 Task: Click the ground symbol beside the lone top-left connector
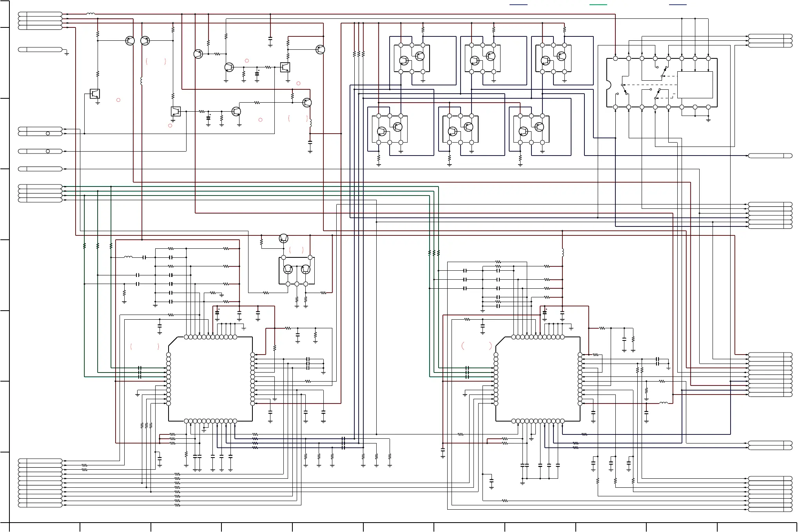[67, 53]
